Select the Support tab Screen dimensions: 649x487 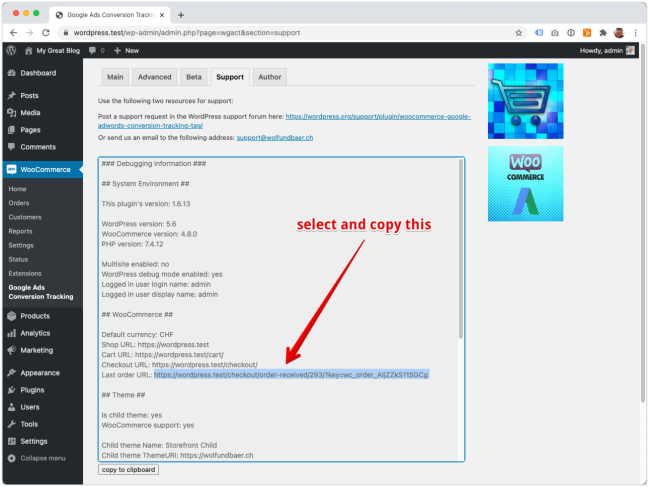coord(230,77)
